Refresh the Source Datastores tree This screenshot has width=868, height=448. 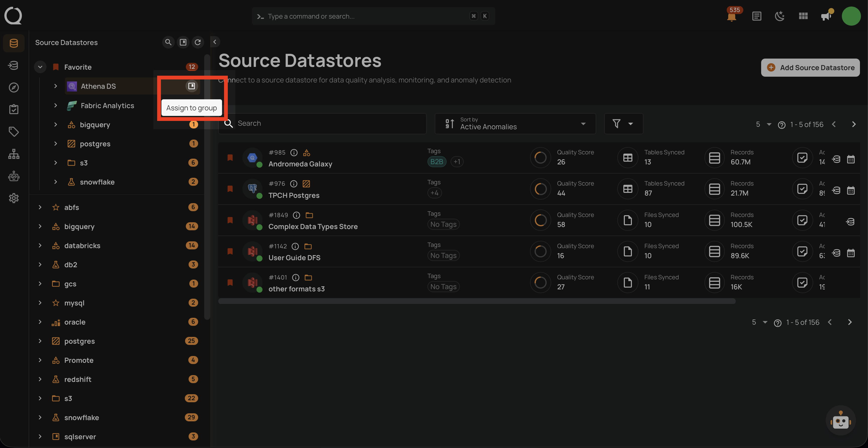point(198,42)
